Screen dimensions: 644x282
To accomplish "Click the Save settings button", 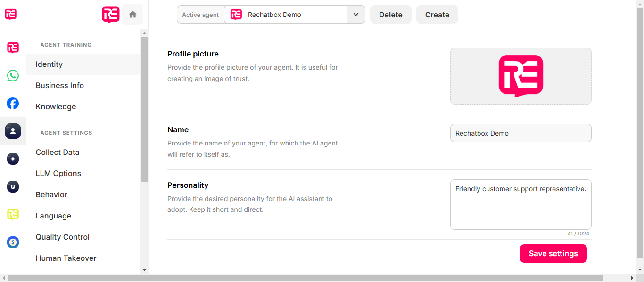I will pos(553,253).
